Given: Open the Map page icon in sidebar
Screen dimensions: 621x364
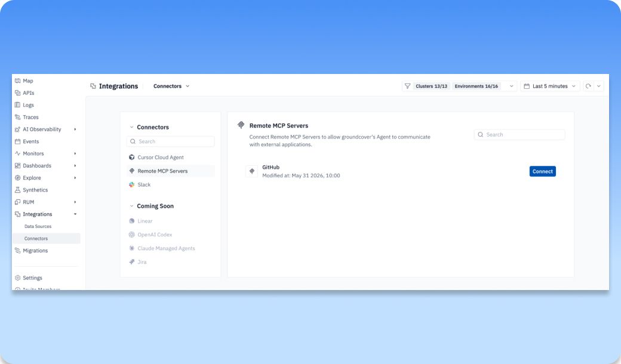Looking at the screenshot, I should 17,81.
